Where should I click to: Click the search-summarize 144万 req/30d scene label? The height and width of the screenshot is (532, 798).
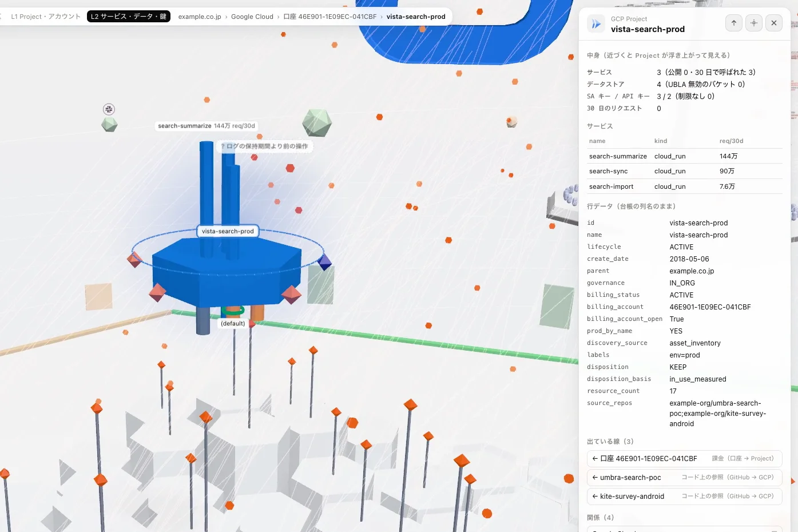click(x=207, y=126)
